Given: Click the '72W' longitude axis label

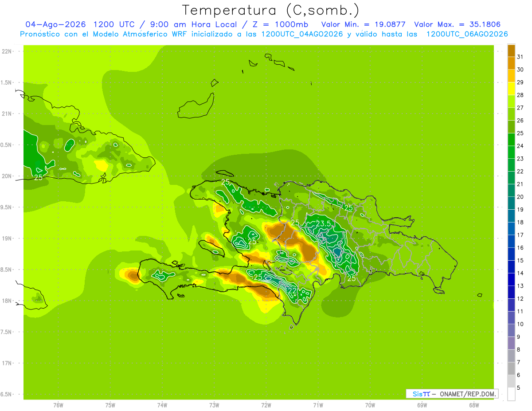Looking at the screenshot, I should coord(266,405).
